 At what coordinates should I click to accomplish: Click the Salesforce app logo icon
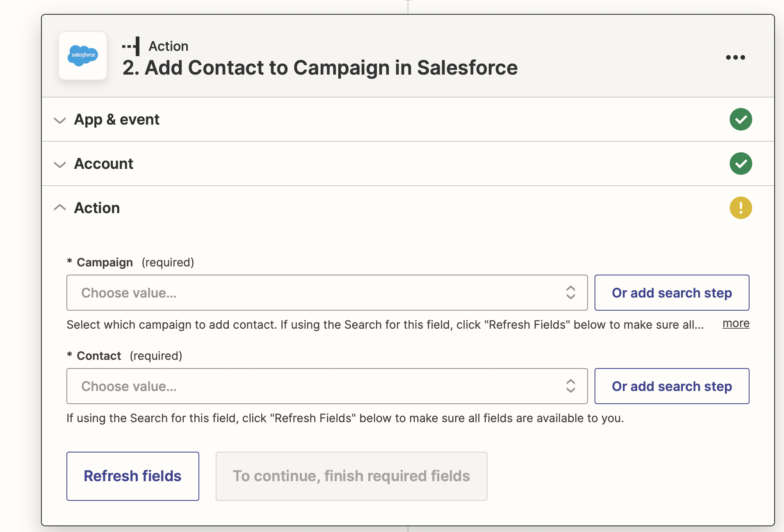pyautogui.click(x=83, y=56)
